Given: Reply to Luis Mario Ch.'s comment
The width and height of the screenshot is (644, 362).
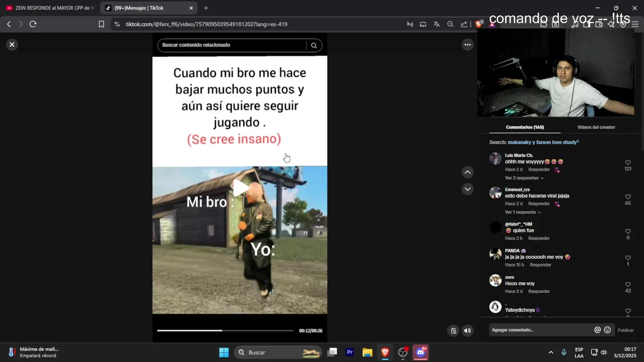Looking at the screenshot, I should (539, 169).
